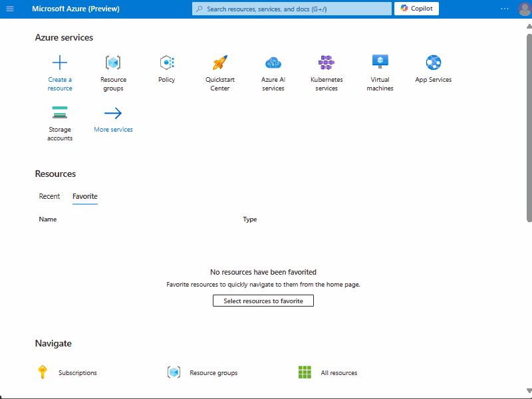The image size is (532, 399).
Task: Click Select resources to favorite
Action: 263,301
